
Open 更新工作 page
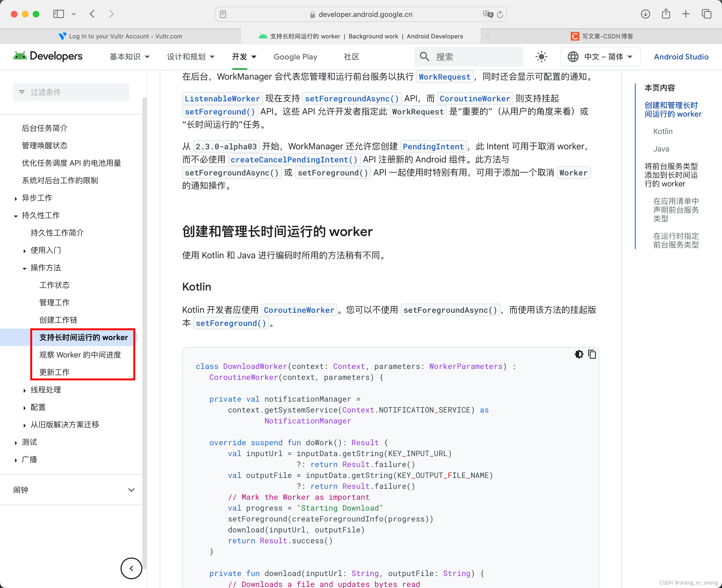(x=55, y=372)
